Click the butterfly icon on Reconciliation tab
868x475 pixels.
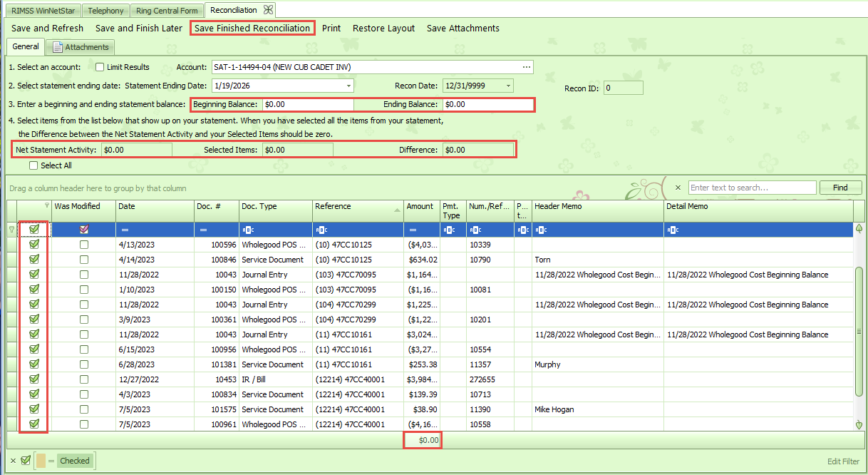[268, 10]
